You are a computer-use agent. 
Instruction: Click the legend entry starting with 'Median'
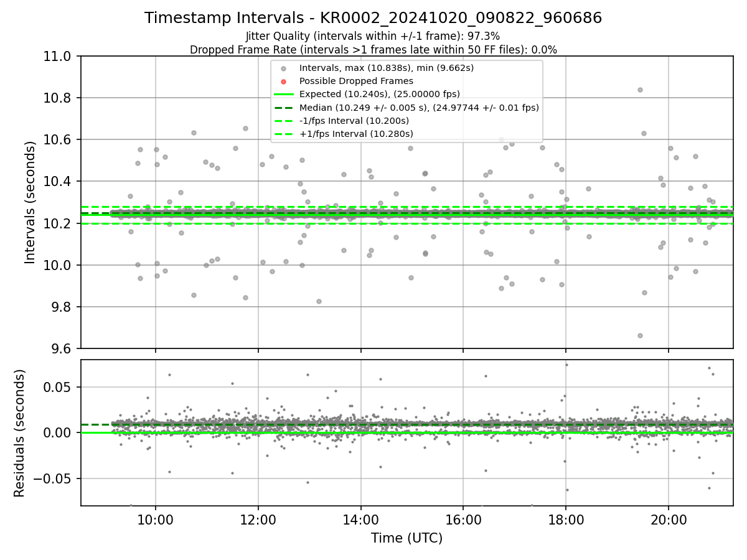tap(419, 108)
